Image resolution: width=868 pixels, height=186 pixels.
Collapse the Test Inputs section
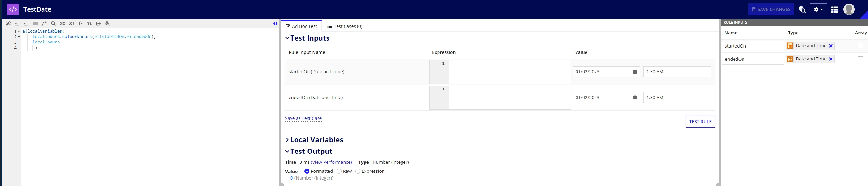pos(307,38)
